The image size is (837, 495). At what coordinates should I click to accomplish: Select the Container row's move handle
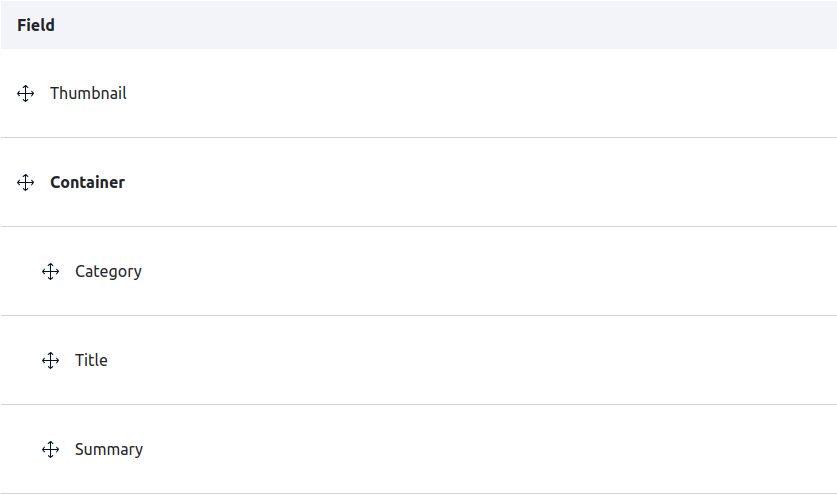tap(26, 183)
